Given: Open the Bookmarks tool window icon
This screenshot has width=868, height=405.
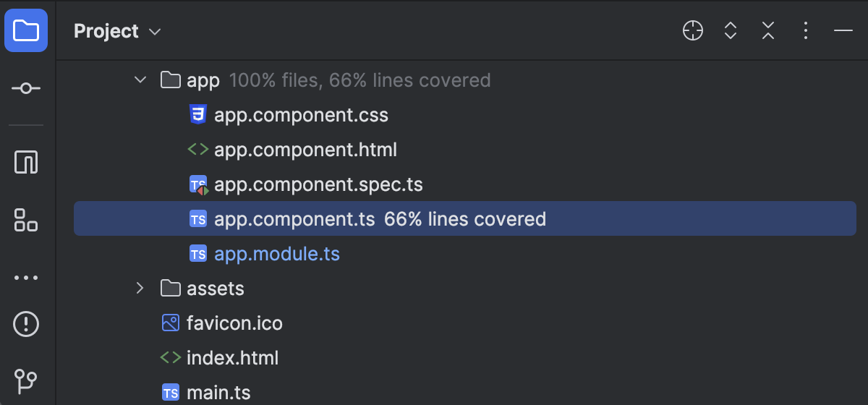Looking at the screenshot, I should point(26,162).
